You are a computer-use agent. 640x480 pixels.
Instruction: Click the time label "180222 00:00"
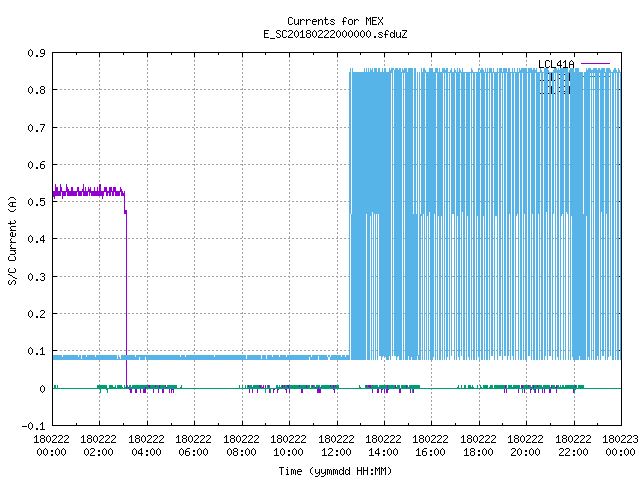pyautogui.click(x=51, y=445)
